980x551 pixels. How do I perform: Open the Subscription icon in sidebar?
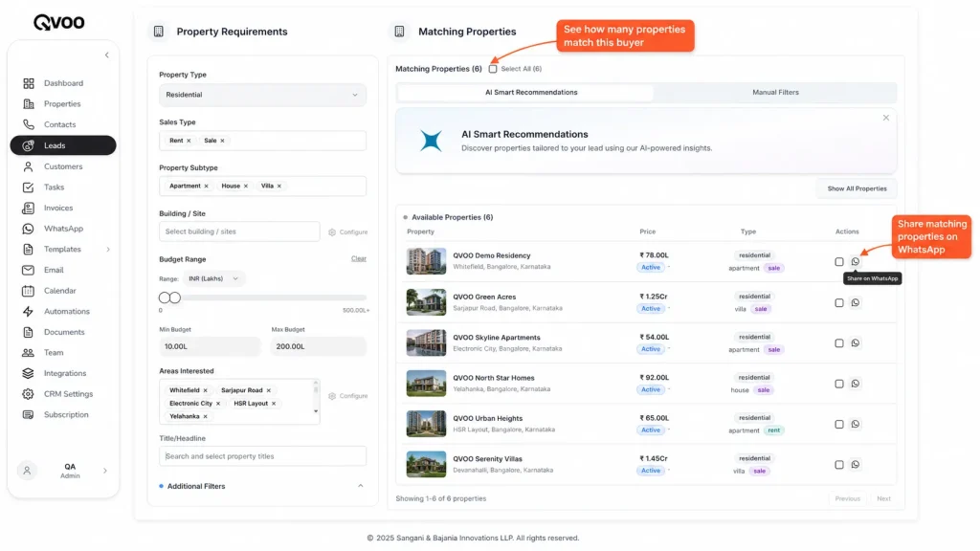tap(28, 414)
